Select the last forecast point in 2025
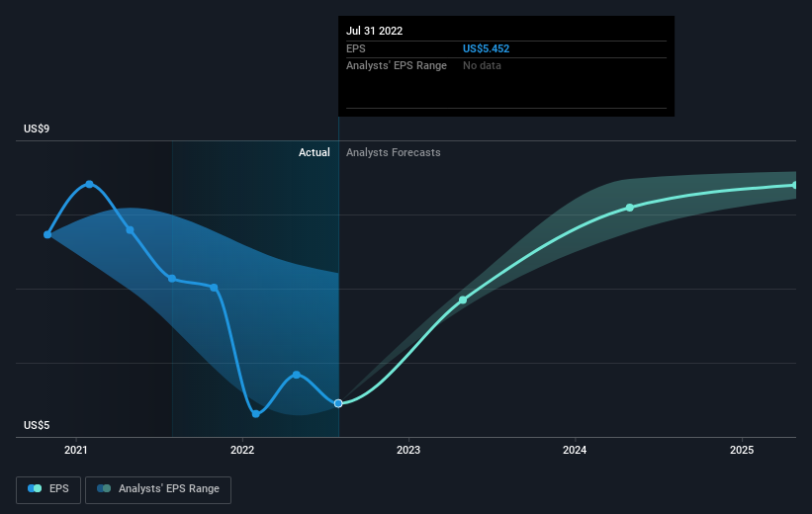This screenshot has width=812, height=514. point(795,185)
